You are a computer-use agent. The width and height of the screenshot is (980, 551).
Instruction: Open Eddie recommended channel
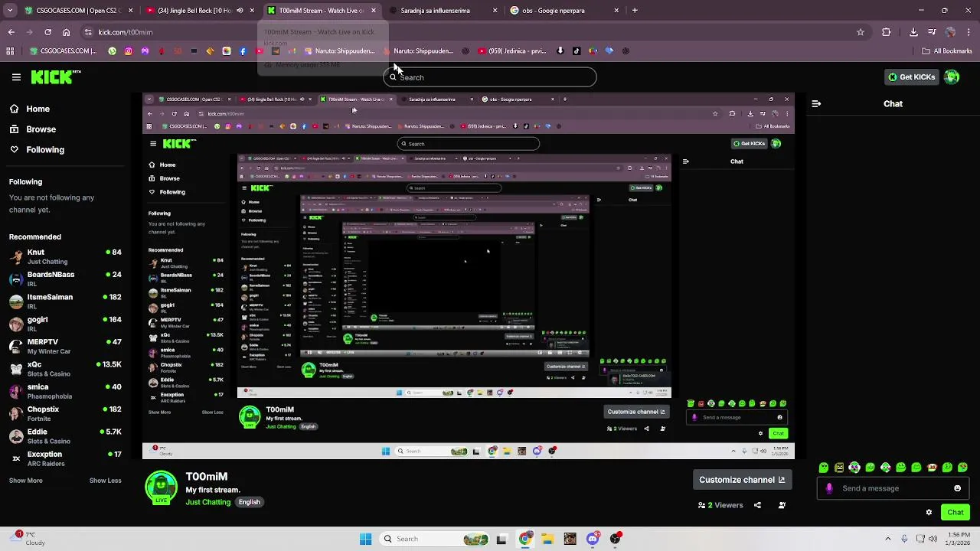point(65,436)
